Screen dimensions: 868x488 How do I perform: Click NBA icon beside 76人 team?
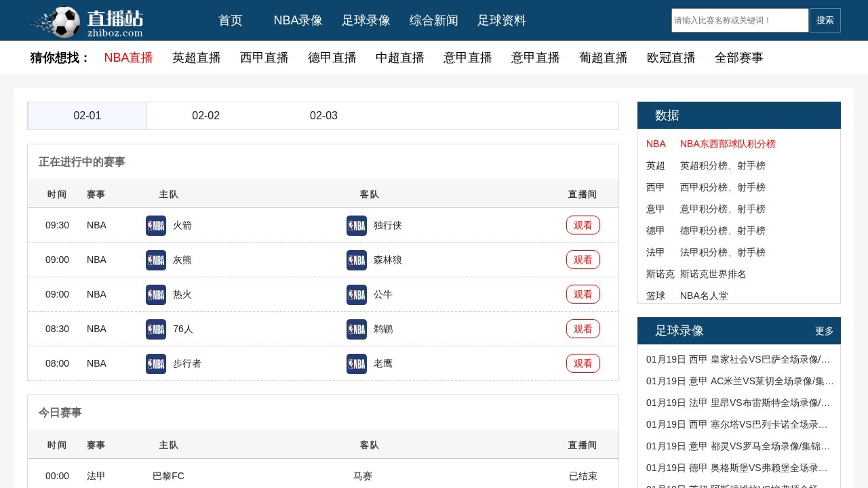click(x=156, y=329)
